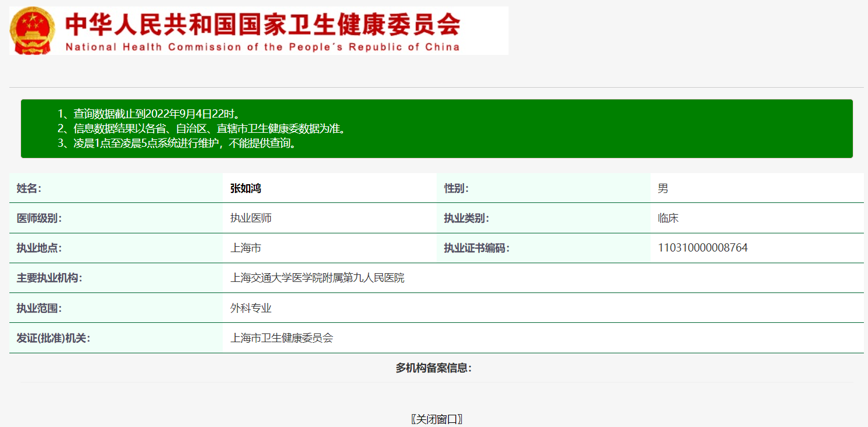This screenshot has width=868, height=427.
Task: Click the 医师级别 label
Action: 39,218
